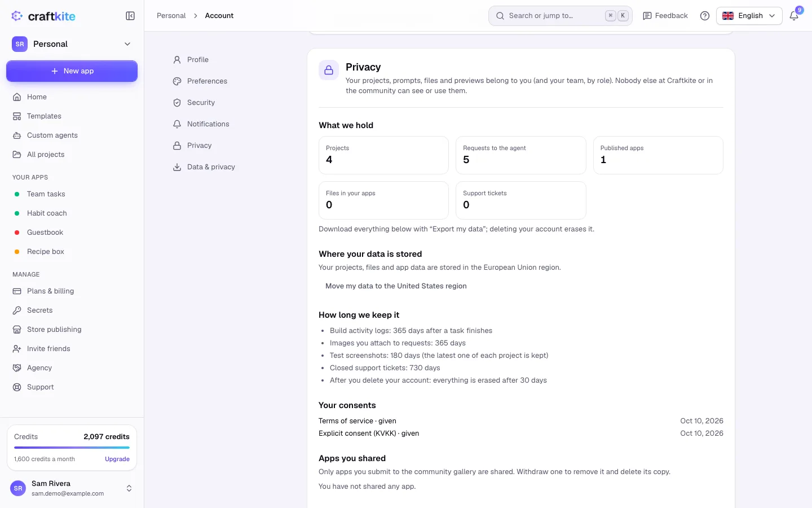Open notifications bell with badge
812x508 pixels.
[794, 16]
